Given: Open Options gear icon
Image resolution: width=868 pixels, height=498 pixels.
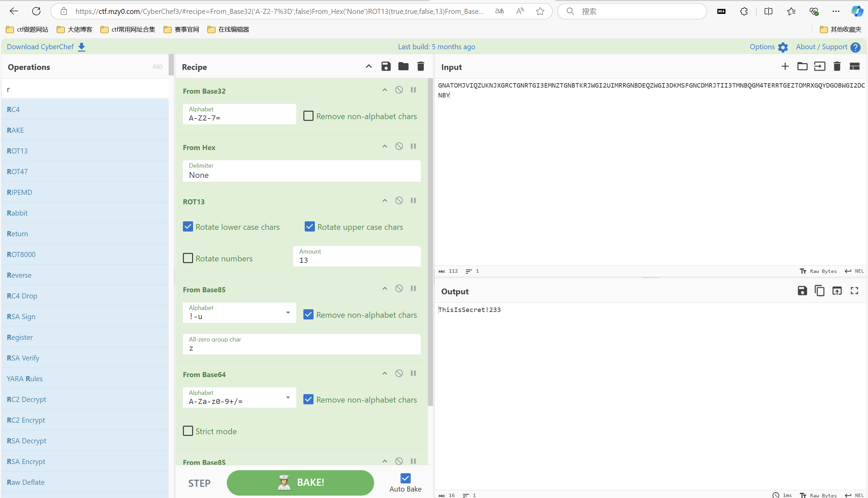Looking at the screenshot, I should [783, 47].
